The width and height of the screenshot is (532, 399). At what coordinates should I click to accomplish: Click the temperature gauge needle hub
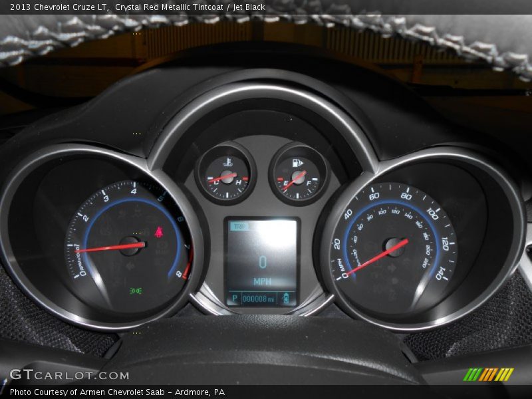click(x=227, y=177)
